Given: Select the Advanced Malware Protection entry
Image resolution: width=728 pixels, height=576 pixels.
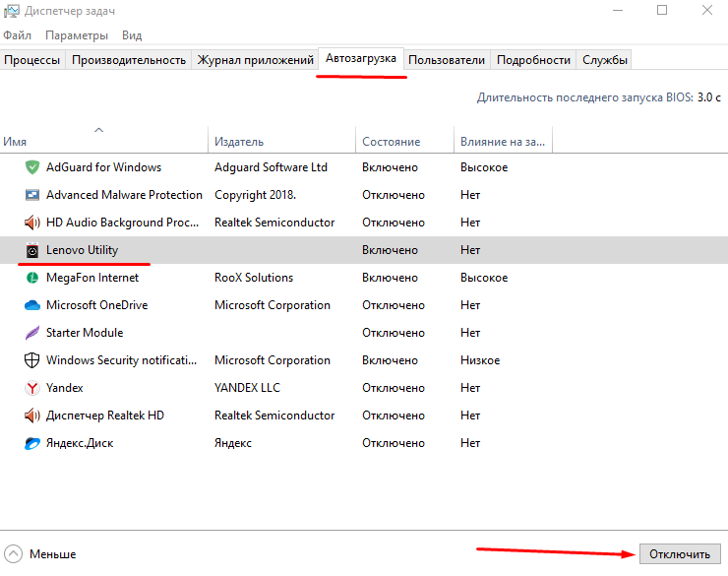Looking at the screenshot, I should coord(124,195).
